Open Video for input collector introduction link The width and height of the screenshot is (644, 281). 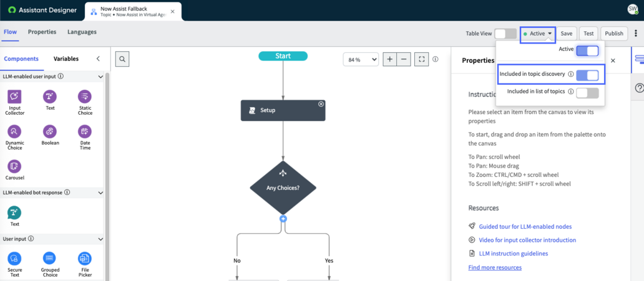click(x=527, y=240)
